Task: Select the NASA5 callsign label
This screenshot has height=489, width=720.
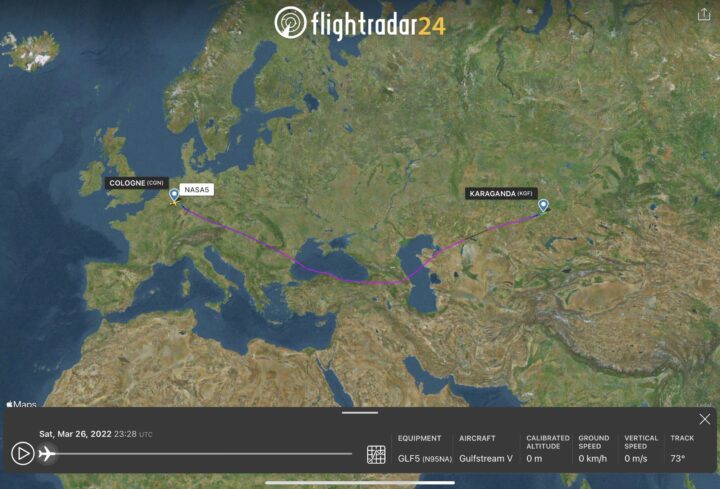Action: pos(197,189)
